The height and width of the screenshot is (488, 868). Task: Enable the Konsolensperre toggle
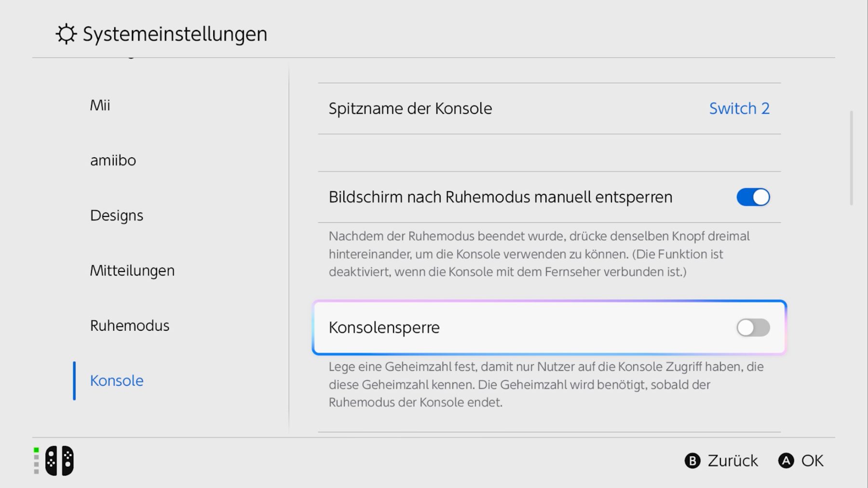(753, 328)
